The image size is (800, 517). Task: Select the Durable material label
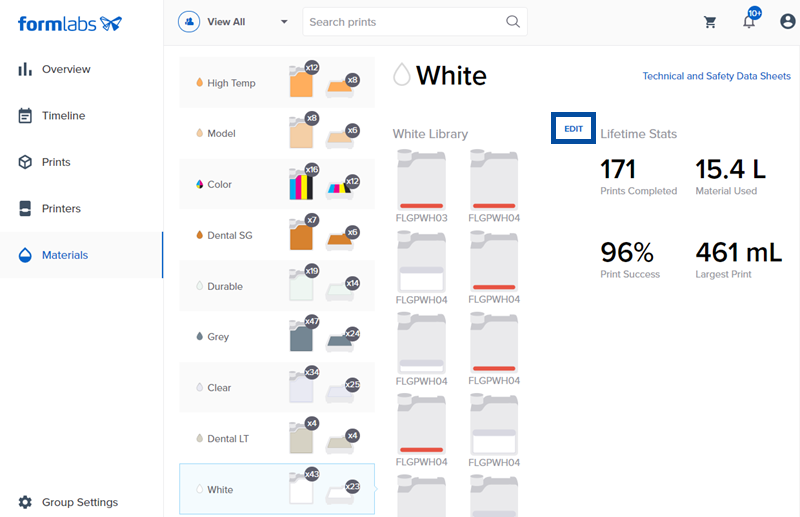(x=225, y=286)
